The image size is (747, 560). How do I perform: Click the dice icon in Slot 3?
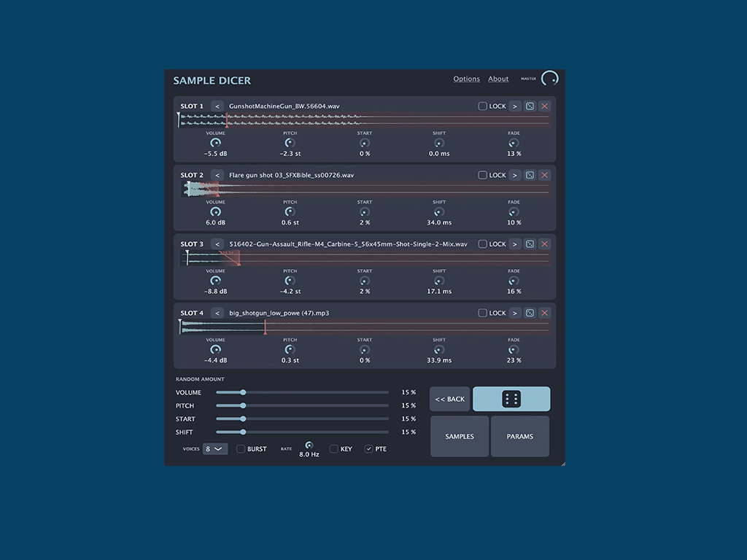coord(530,244)
